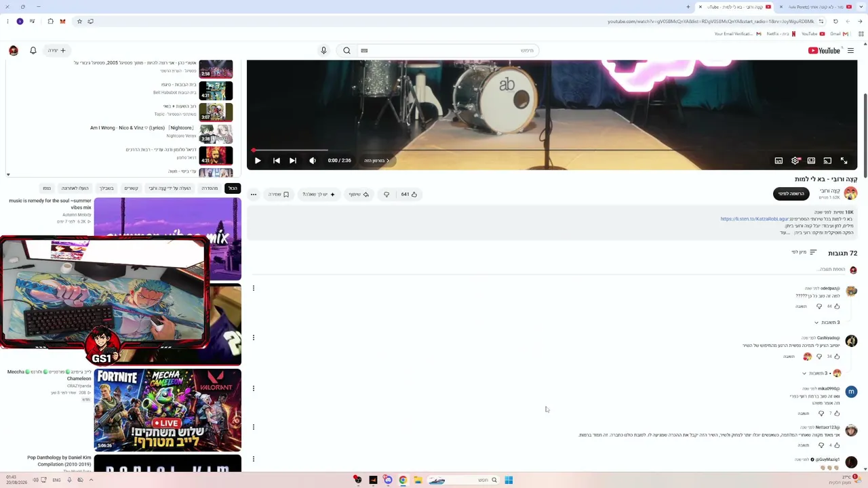Open the Fortnite Mecha Chameleon live thumbnail

click(167, 410)
